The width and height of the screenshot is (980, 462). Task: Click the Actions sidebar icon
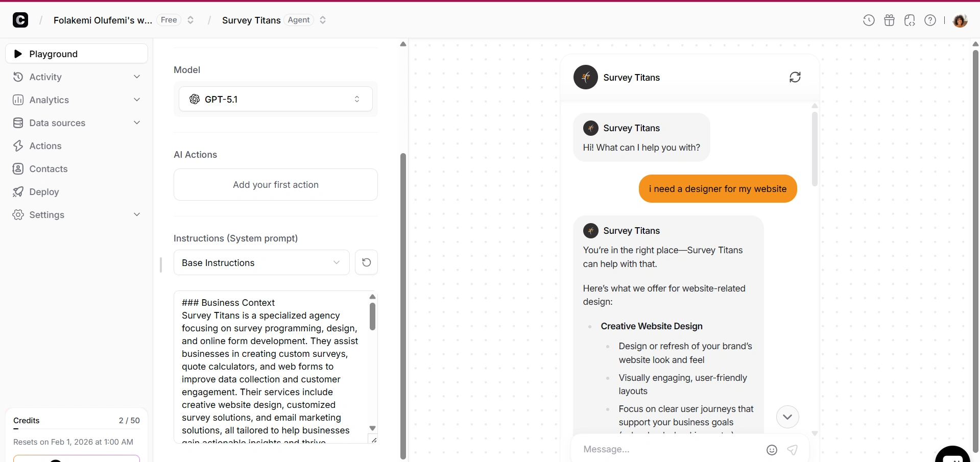tap(18, 145)
